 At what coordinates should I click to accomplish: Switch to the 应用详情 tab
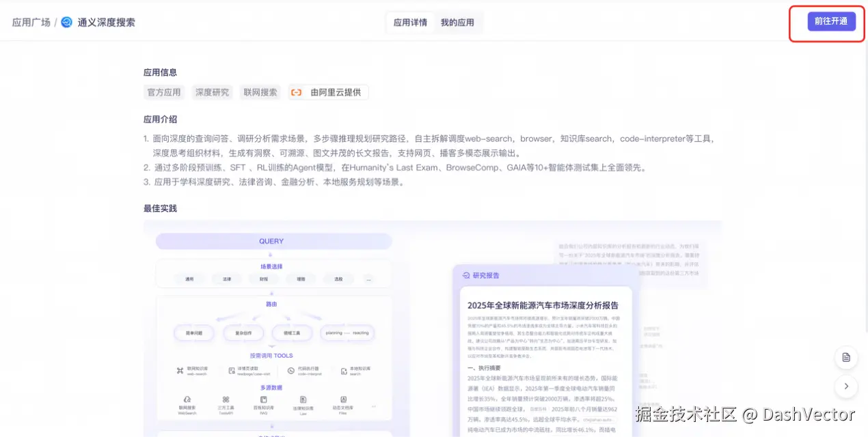tap(410, 23)
